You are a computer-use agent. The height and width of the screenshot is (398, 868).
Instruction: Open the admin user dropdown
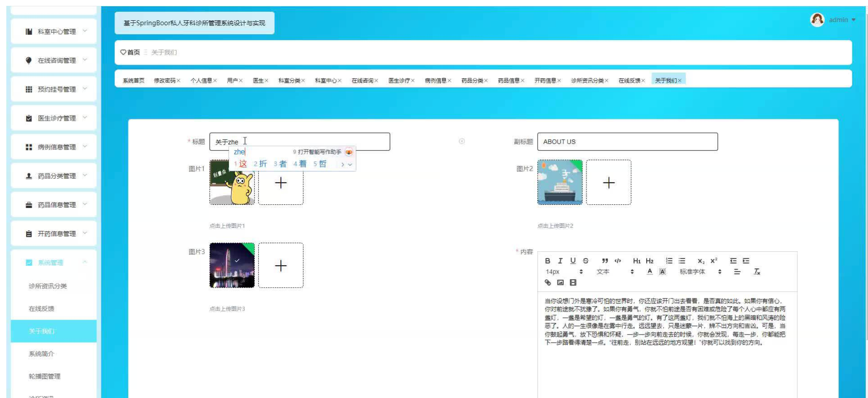click(x=842, y=20)
